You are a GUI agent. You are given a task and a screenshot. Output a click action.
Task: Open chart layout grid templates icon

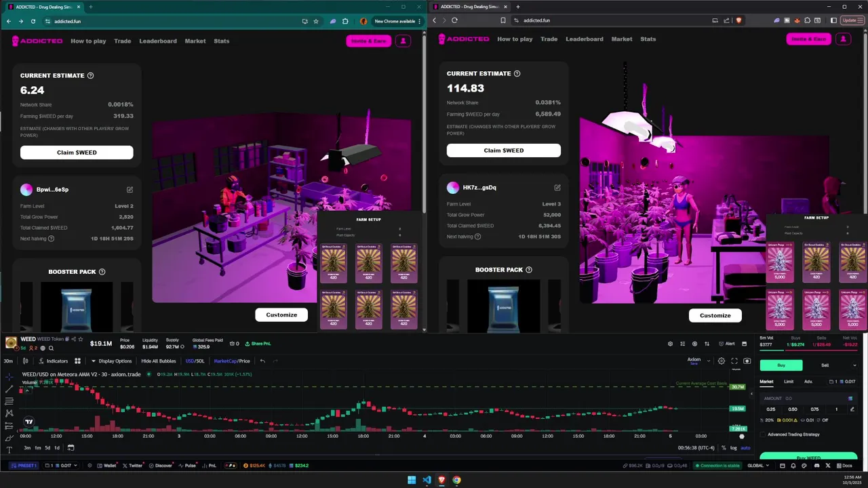(77, 361)
